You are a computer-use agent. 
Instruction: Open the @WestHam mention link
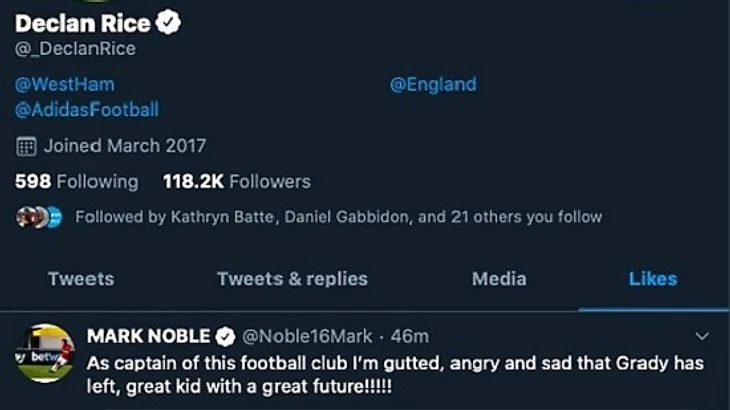click(x=64, y=85)
